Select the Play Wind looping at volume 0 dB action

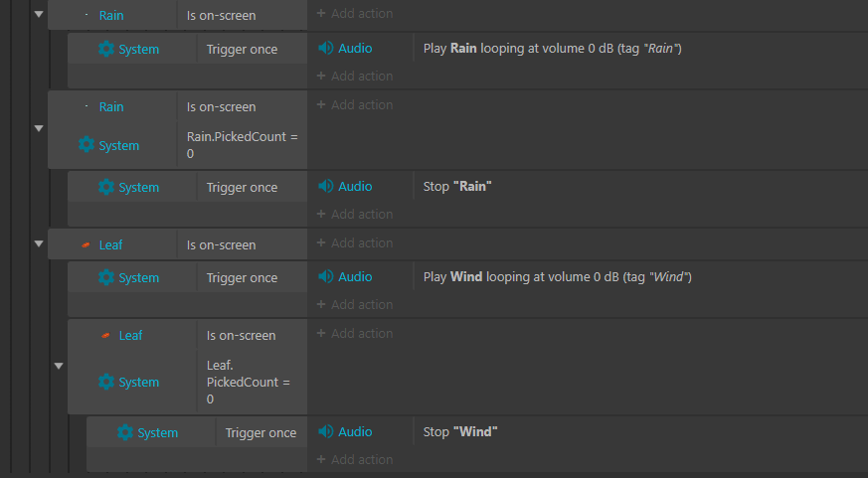pyautogui.click(x=558, y=276)
